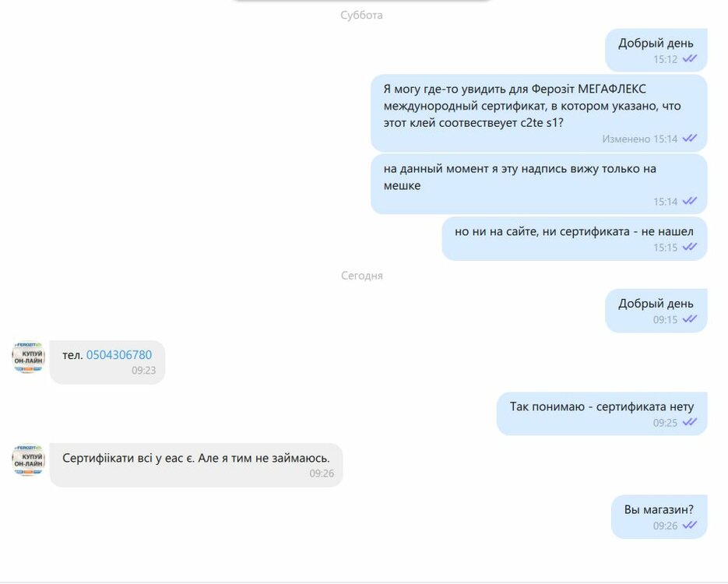Click read checkmarks on 15:15 message
The image size is (728, 584).
pos(690,247)
